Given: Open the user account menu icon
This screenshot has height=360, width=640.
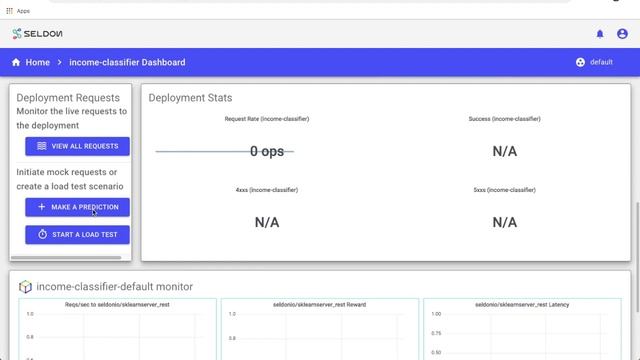Looking at the screenshot, I should tap(622, 34).
